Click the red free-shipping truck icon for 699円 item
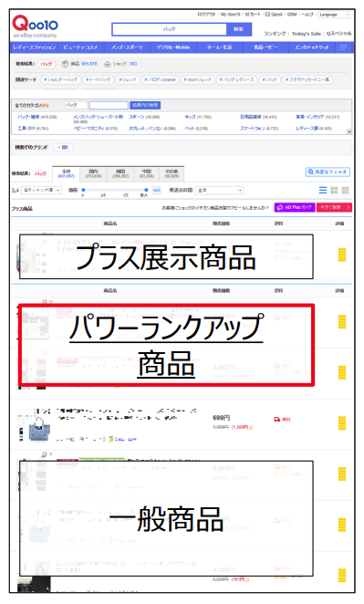 click(x=277, y=419)
